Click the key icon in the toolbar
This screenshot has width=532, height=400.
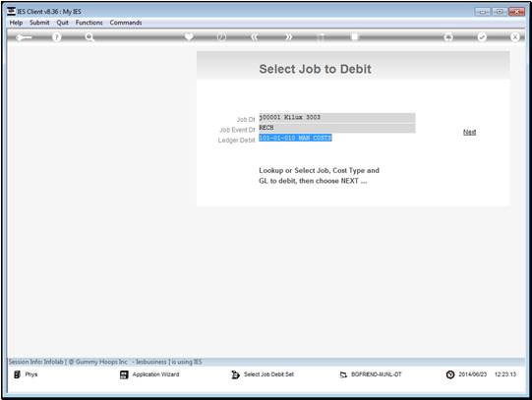[x=24, y=37]
